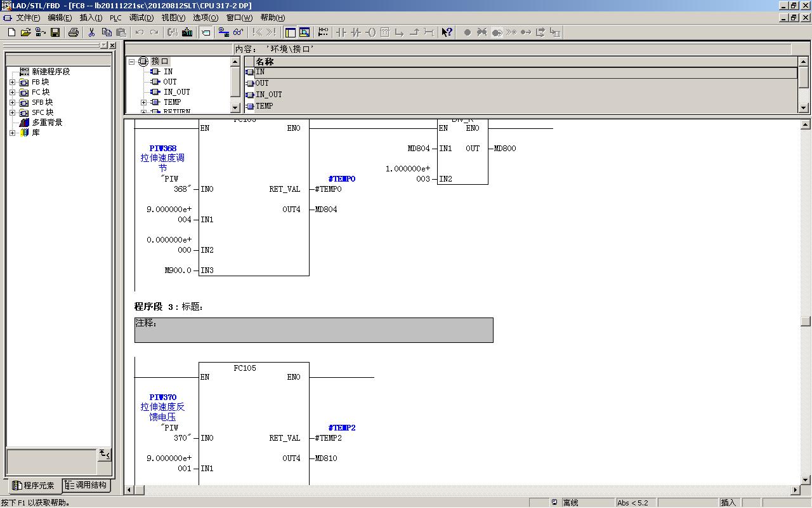Expand the FB 块 tree node

click(12, 82)
